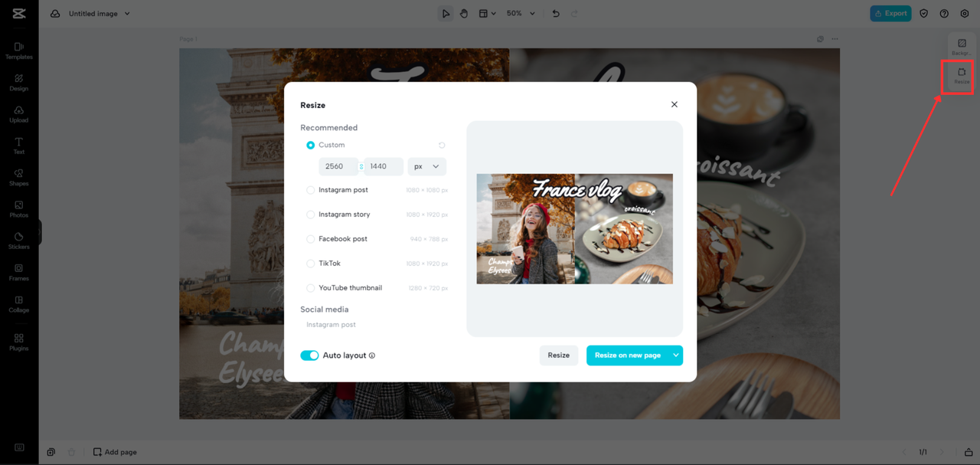Open the Plugins sidebar panel
This screenshot has width=980, height=465.
[19, 342]
